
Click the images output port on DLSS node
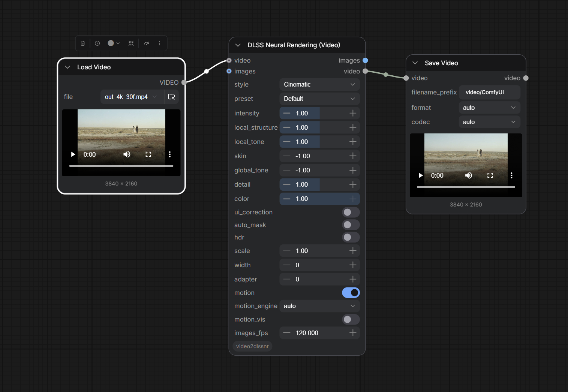(365, 60)
